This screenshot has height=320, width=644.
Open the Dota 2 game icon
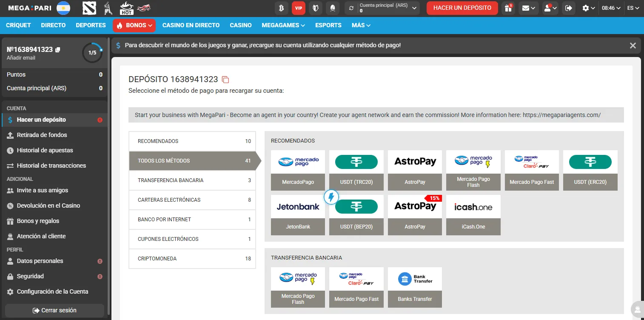pos(89,8)
